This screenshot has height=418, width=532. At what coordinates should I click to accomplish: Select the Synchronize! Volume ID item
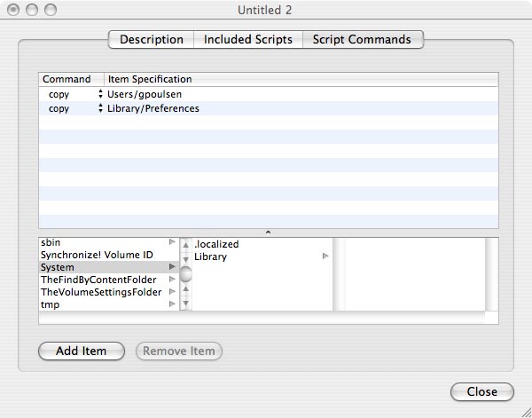click(90, 255)
